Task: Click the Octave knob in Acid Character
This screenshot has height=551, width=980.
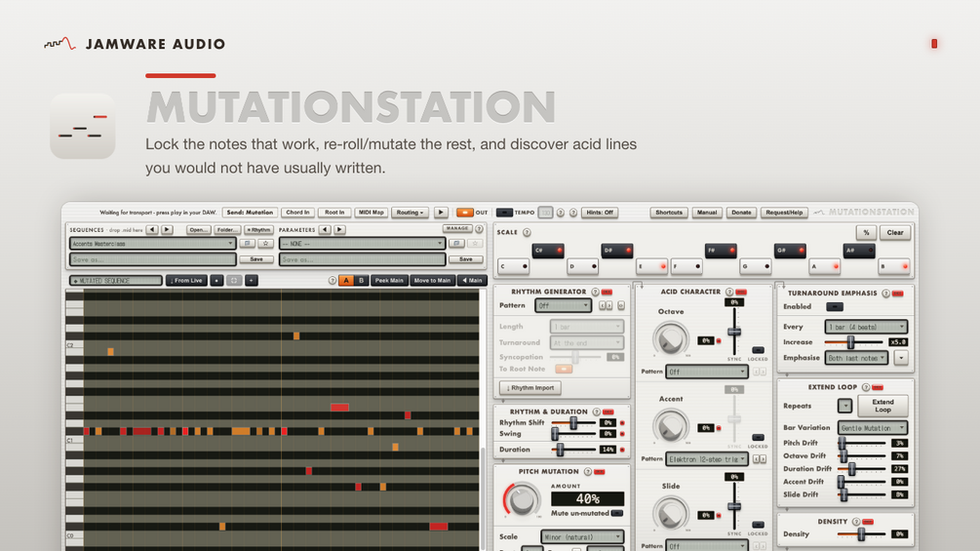Action: point(670,338)
